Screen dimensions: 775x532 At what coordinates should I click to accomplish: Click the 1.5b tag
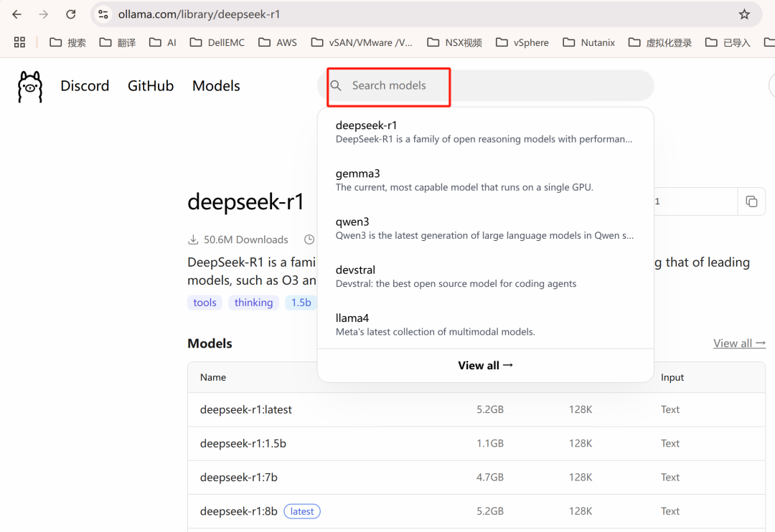point(301,303)
